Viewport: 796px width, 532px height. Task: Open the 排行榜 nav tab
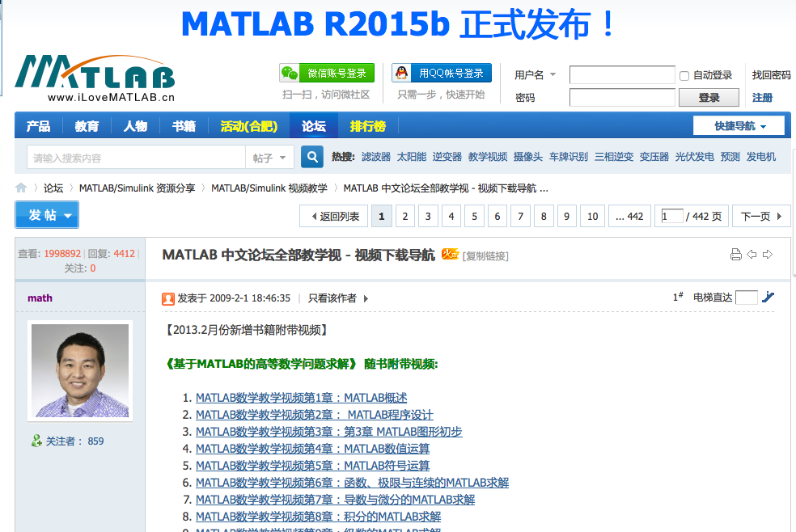pyautogui.click(x=368, y=126)
